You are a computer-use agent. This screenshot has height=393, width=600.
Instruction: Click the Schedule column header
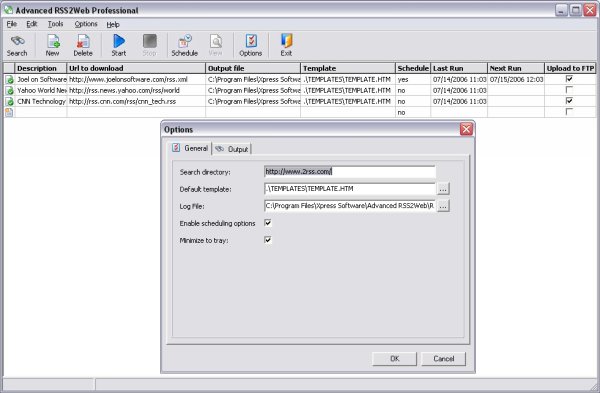click(413, 68)
